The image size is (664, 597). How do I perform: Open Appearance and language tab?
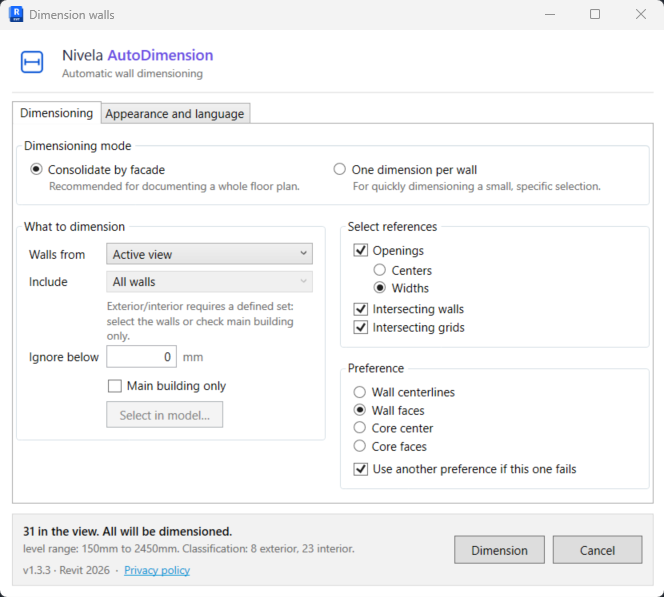[175, 114]
